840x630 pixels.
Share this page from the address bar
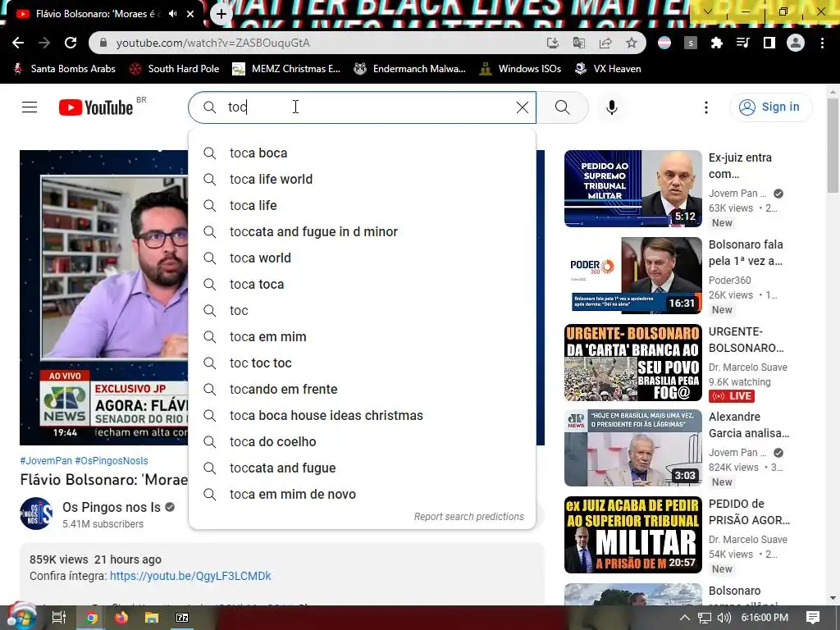click(x=605, y=43)
